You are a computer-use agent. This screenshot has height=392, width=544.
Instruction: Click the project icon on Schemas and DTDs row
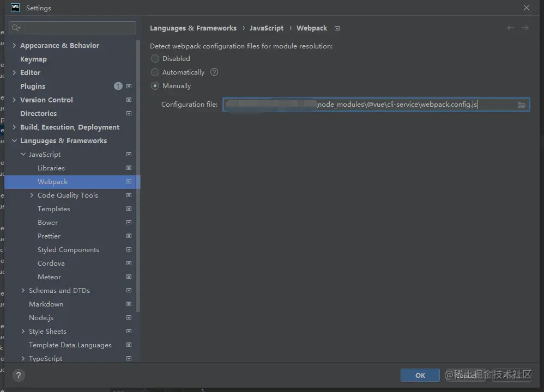129,290
